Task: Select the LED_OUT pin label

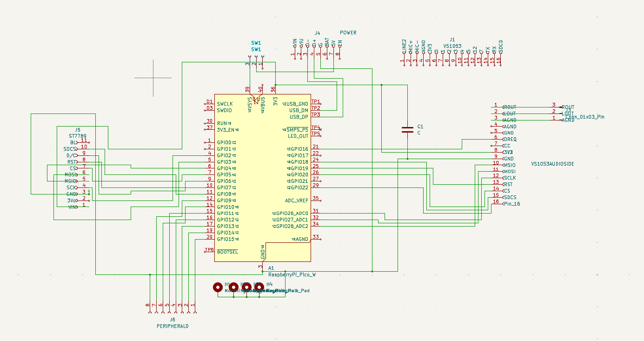Action: click(298, 136)
